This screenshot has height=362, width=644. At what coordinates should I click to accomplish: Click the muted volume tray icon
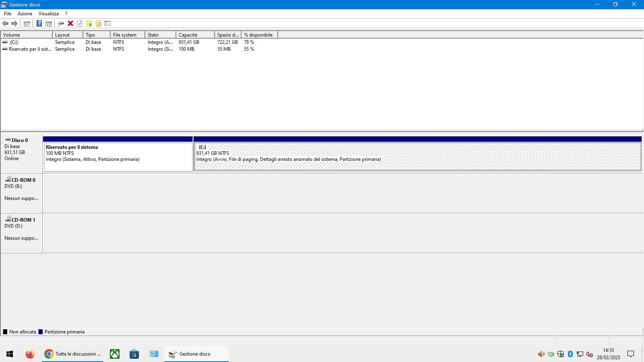(590, 354)
